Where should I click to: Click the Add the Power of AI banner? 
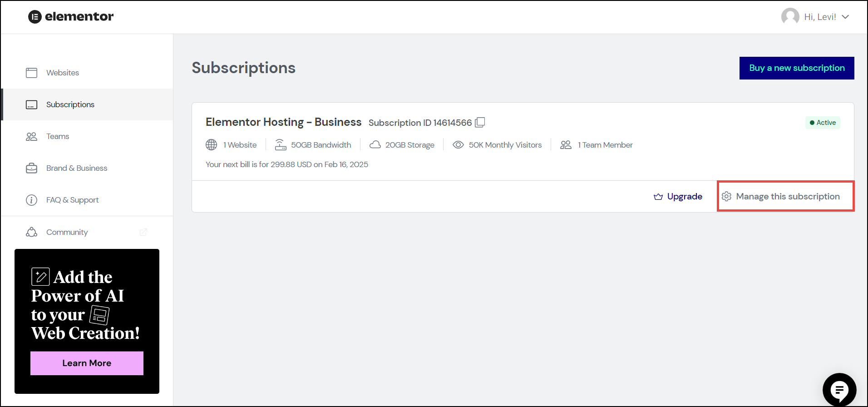coord(87,321)
